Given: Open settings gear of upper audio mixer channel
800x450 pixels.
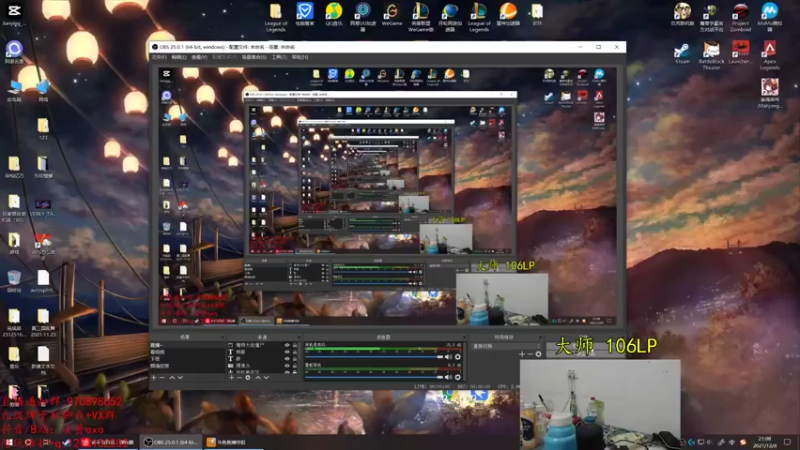Looking at the screenshot, I should (x=457, y=357).
